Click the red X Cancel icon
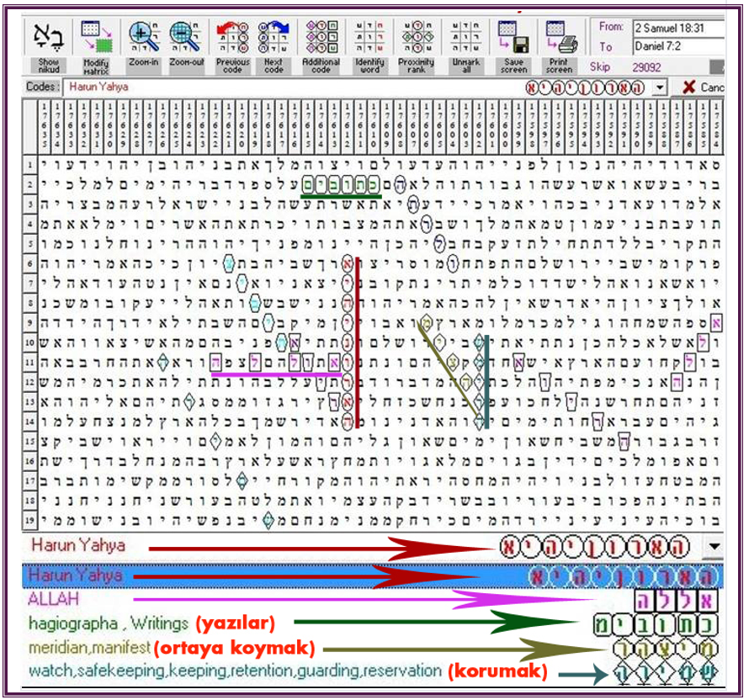Image resolution: width=749 pixels, height=700 pixels. (688, 87)
